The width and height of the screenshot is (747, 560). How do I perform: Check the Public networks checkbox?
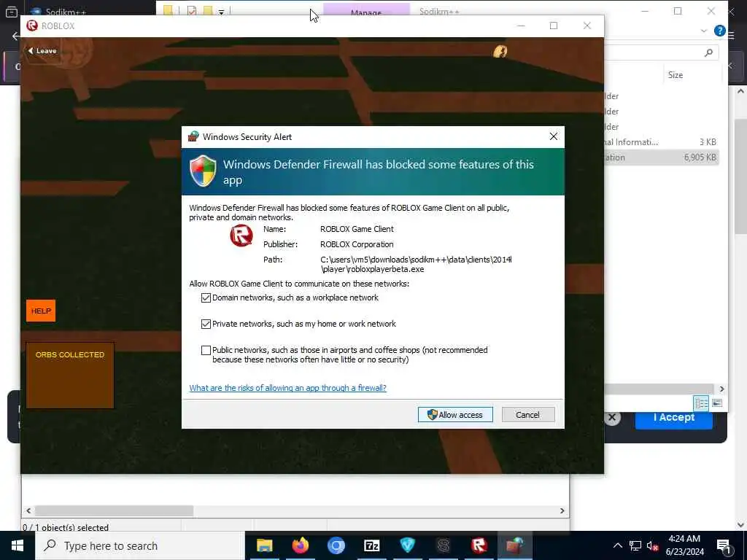click(x=206, y=351)
